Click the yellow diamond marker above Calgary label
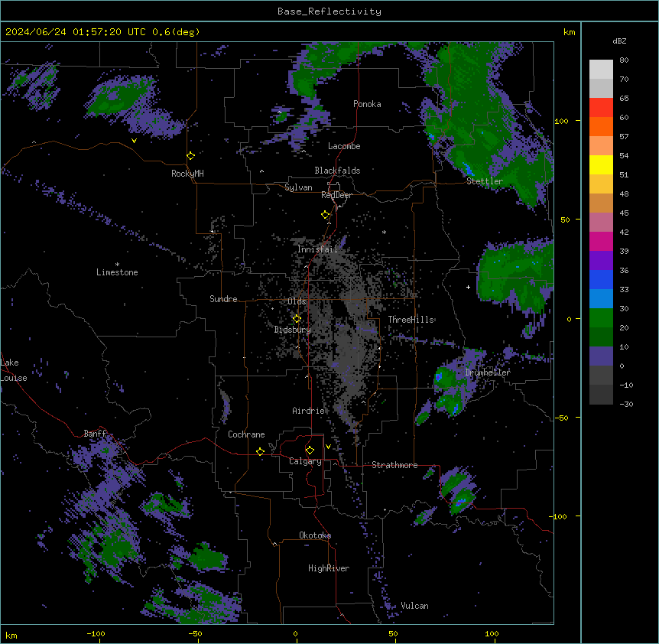The image size is (659, 644). [310, 450]
